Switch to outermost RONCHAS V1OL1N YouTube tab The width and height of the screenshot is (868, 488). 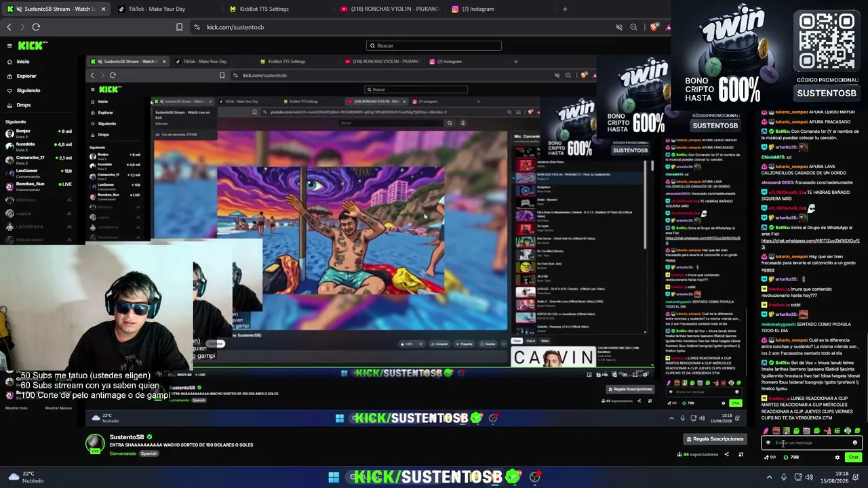(389, 9)
